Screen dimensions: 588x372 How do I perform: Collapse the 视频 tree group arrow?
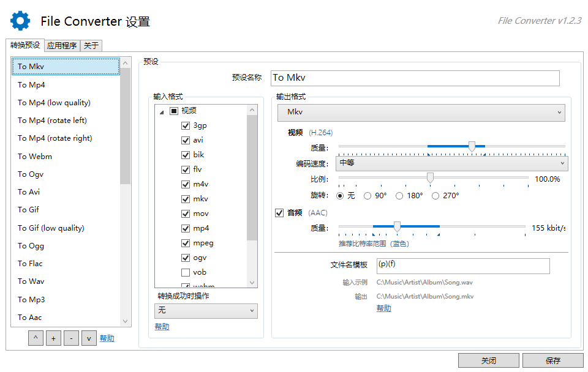162,111
